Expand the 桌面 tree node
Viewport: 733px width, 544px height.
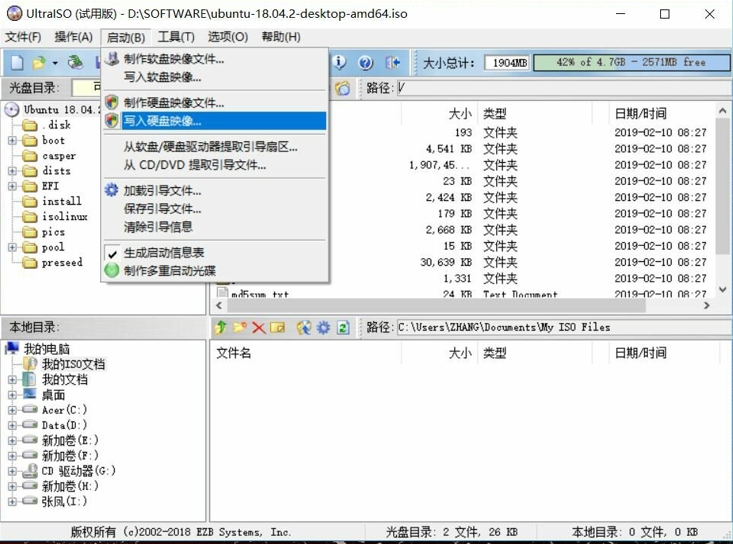pyautogui.click(x=13, y=395)
